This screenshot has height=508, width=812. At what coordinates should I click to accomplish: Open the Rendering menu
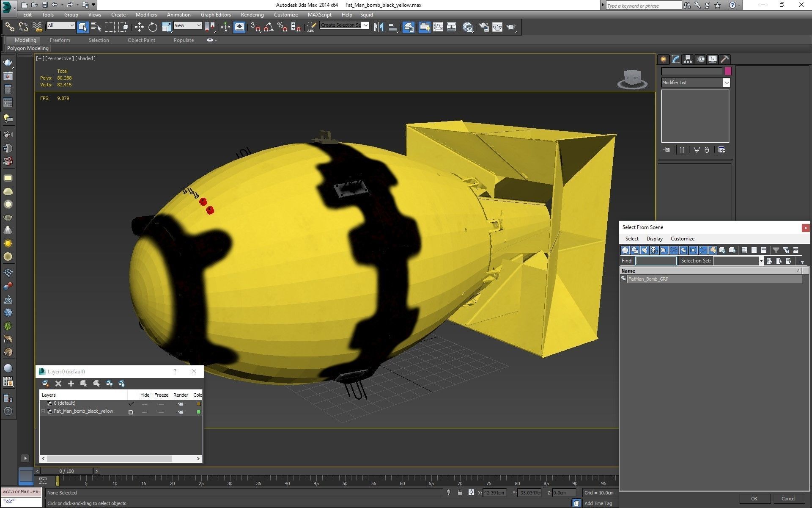click(252, 14)
